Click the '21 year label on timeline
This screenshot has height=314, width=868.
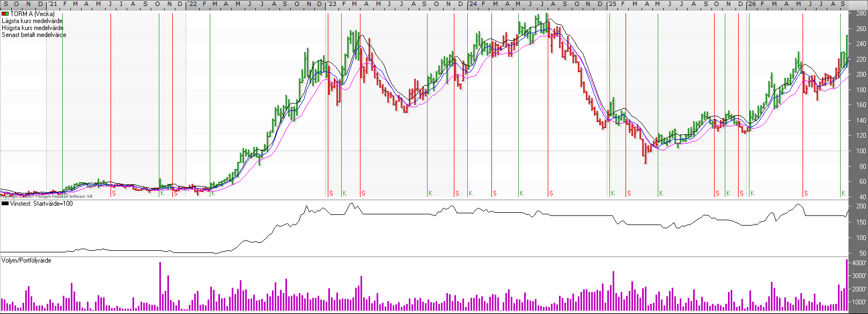53,4
